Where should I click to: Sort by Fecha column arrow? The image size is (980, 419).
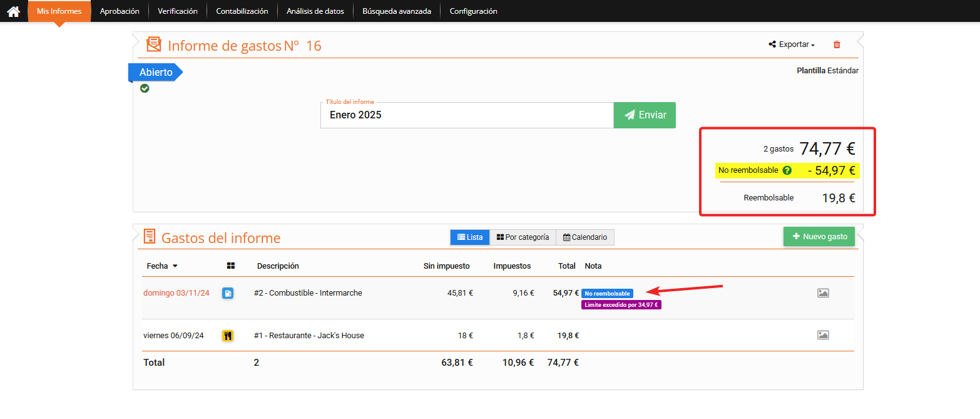(175, 266)
